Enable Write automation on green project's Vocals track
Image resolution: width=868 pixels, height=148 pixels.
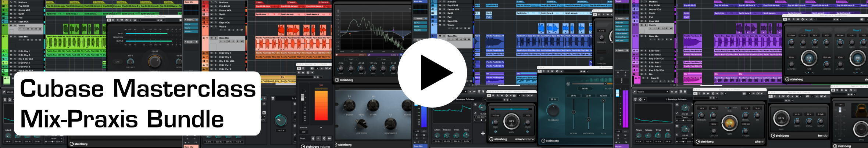40,29
